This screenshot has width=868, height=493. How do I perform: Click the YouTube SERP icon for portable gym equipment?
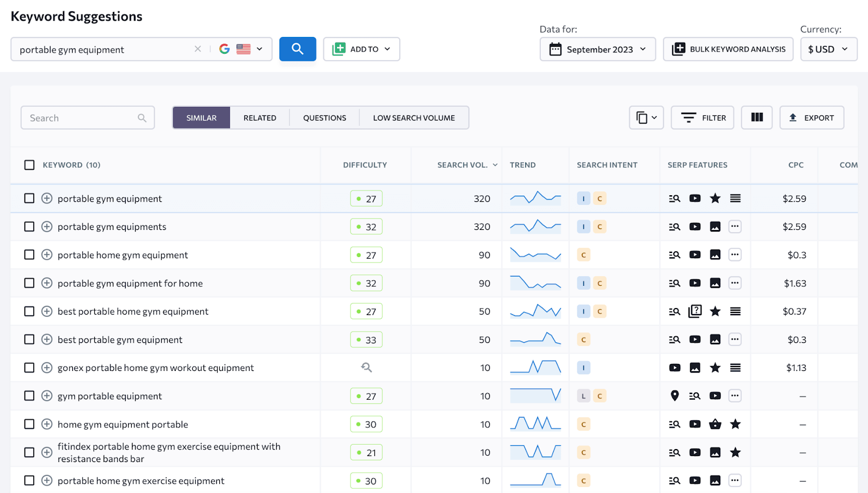coord(695,198)
